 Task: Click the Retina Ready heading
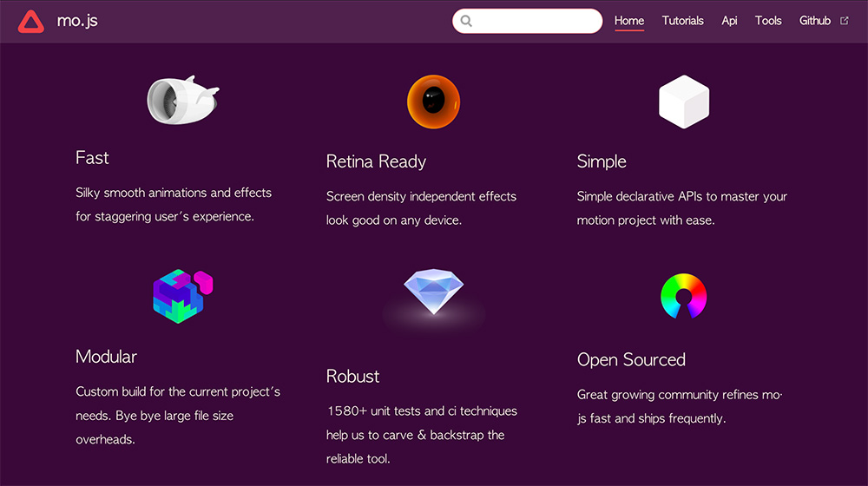click(376, 161)
